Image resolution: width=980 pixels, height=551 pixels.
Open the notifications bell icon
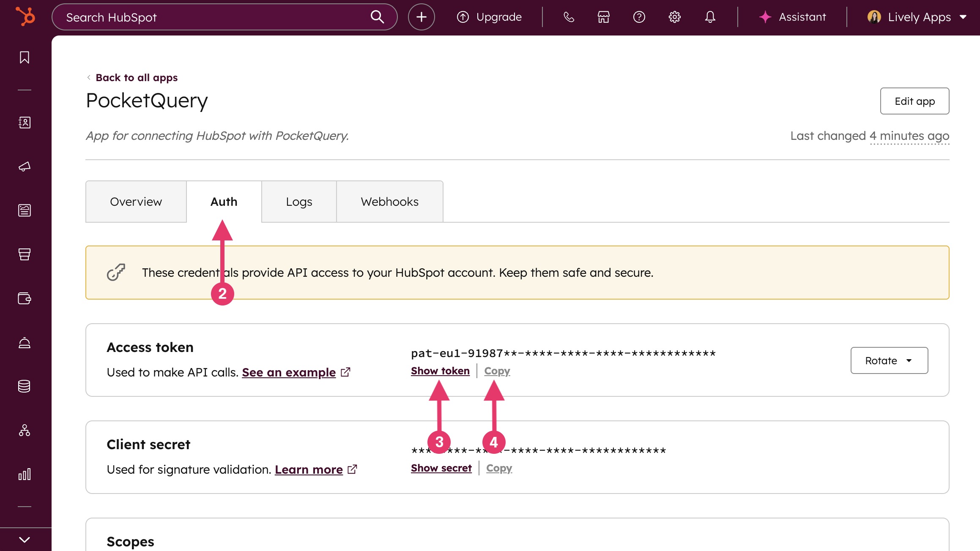click(x=710, y=17)
